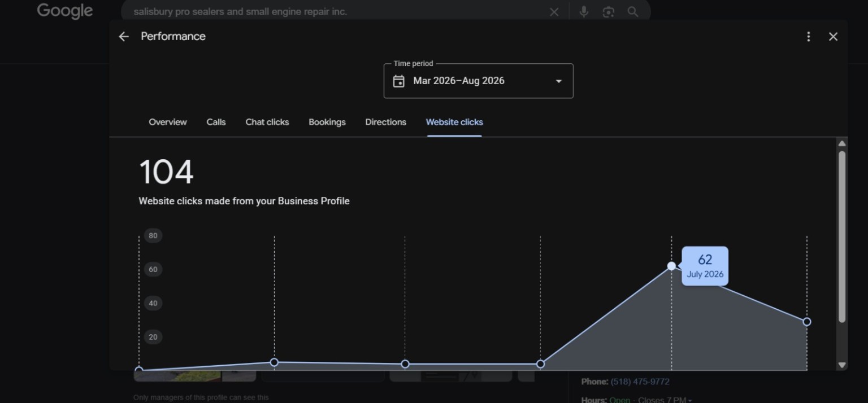Click the scrollbar up arrow
The image size is (868, 403).
(x=842, y=143)
